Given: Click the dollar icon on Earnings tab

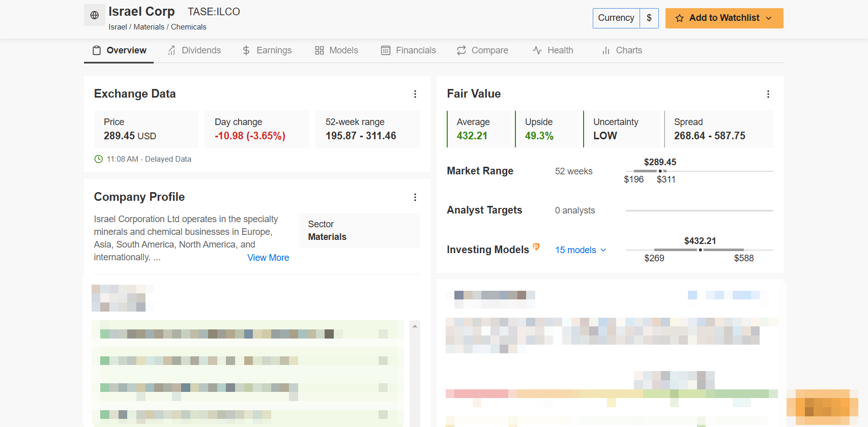Looking at the screenshot, I should point(246,50).
